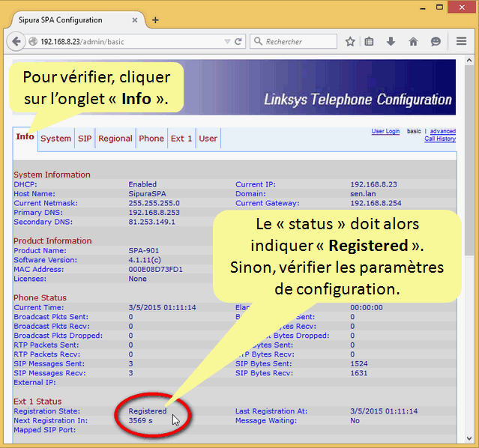This screenshot has height=448, width=479.
Task: Click the scrollbar up arrow
Action: click(469, 61)
